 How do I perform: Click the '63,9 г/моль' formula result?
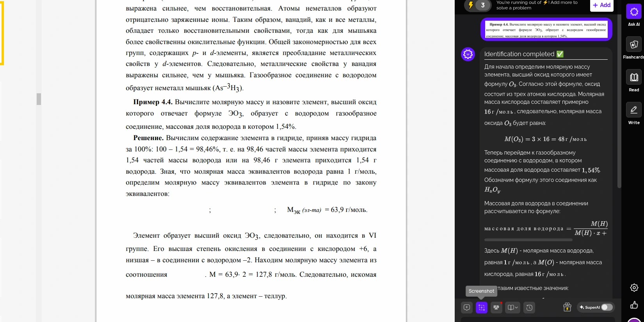[349, 210]
